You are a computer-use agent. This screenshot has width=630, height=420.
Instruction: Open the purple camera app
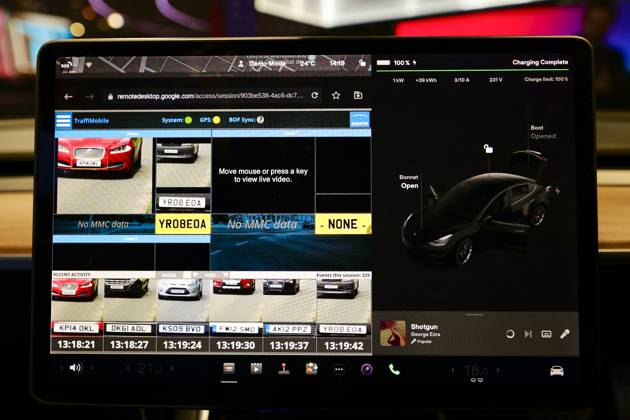click(366, 369)
